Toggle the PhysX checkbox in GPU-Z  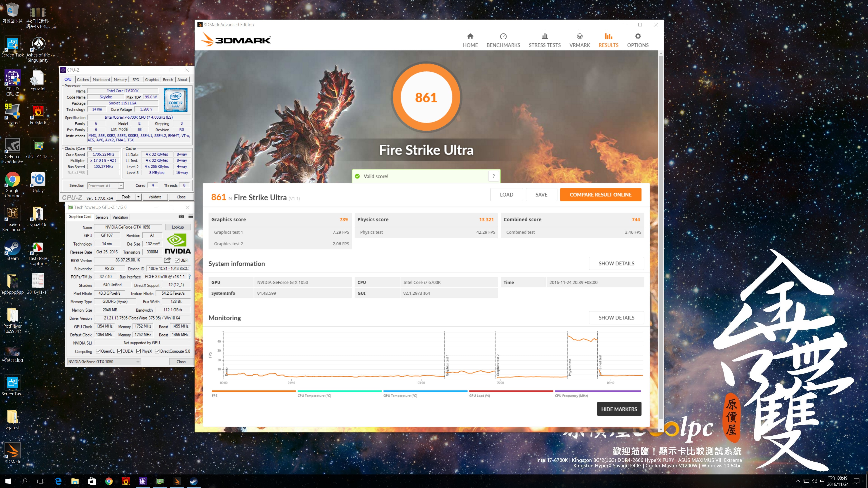coord(139,351)
